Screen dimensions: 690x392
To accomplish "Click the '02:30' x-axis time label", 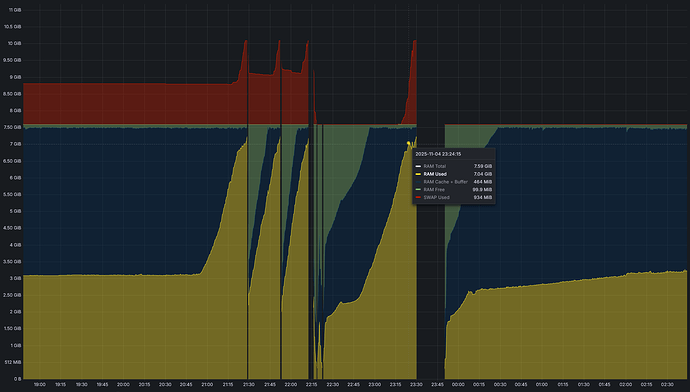I will [x=667, y=385].
